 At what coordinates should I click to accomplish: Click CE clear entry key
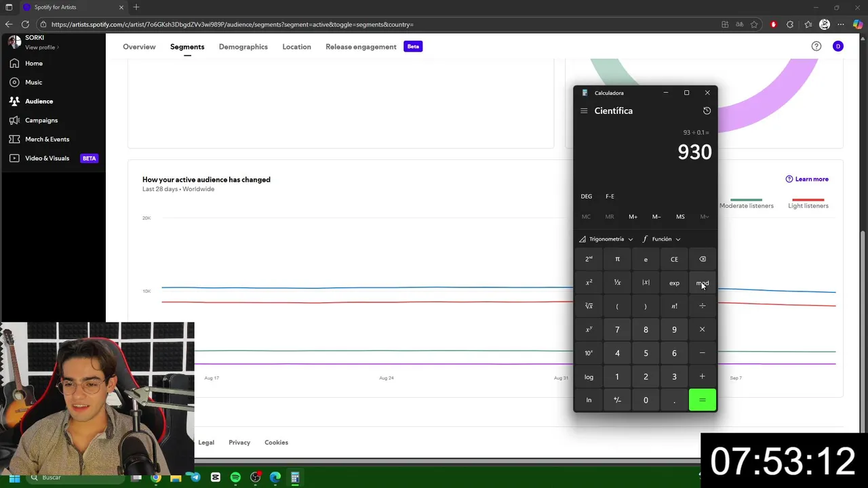[x=674, y=259]
